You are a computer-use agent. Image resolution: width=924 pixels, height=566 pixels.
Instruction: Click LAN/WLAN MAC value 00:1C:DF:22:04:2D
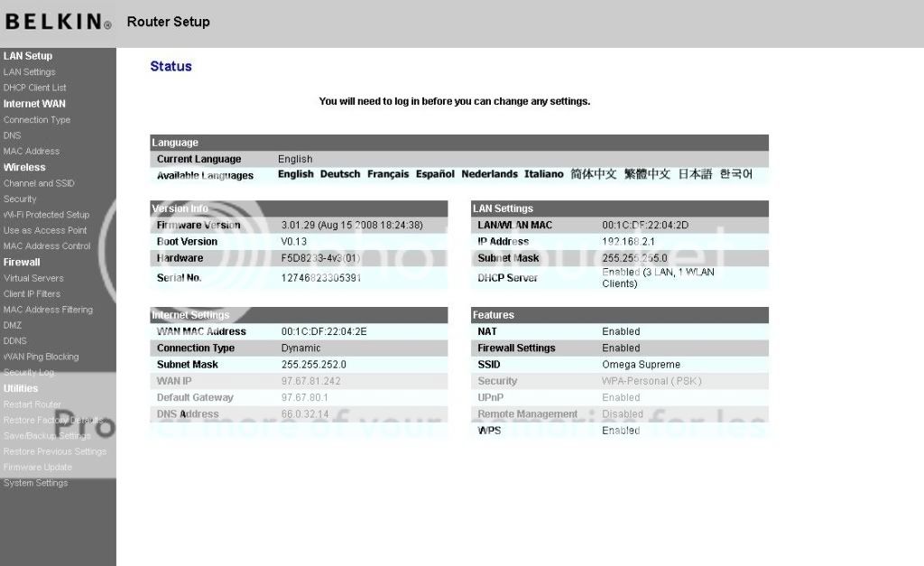tap(645, 225)
